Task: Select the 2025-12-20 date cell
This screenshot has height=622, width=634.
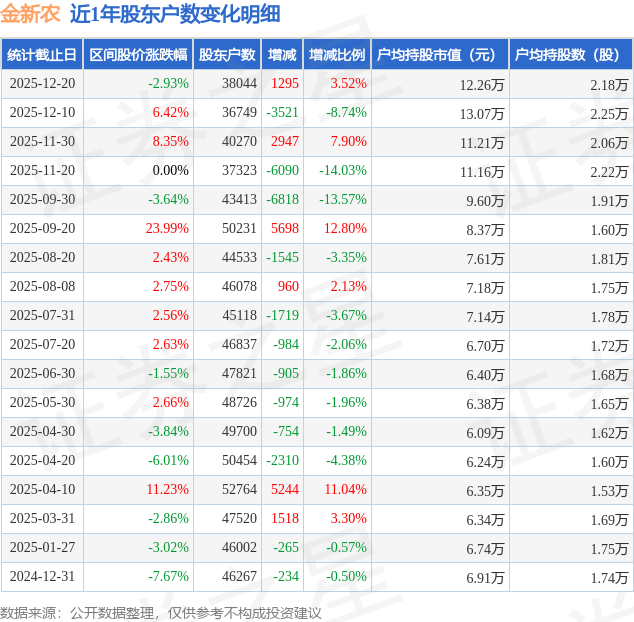Action: 42,84
